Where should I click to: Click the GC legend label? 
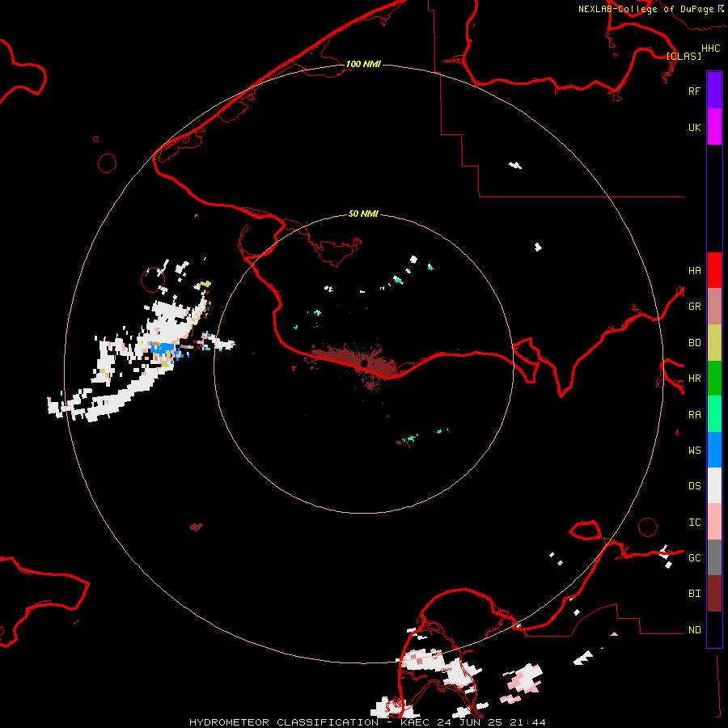tap(694, 557)
